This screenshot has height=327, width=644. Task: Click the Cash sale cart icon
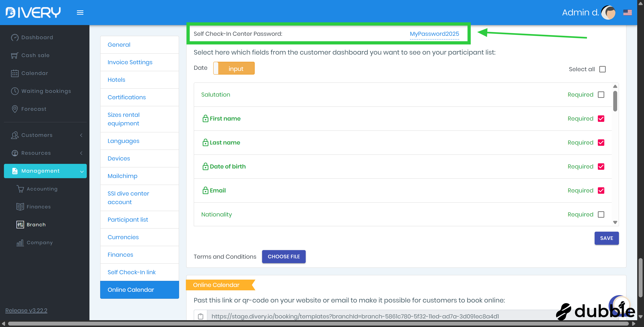15,55
